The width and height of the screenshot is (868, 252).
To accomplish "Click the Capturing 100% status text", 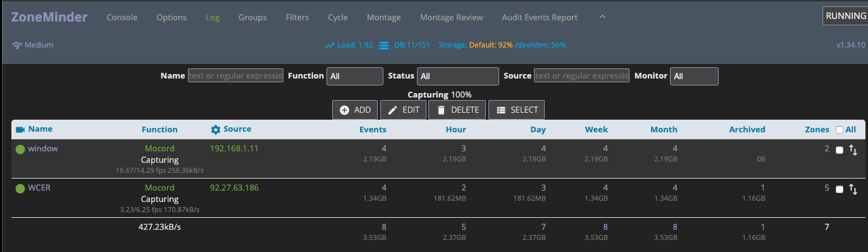I will click(440, 94).
